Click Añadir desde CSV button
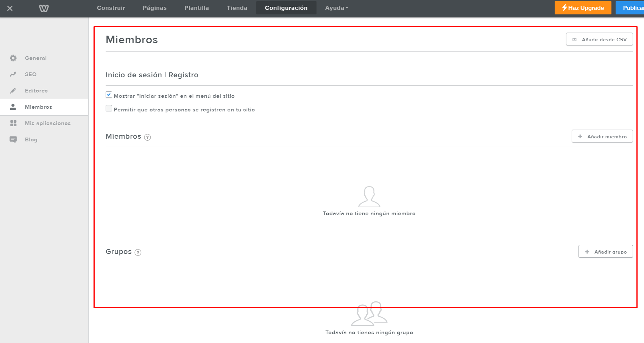The height and width of the screenshot is (343, 644). click(x=599, y=39)
